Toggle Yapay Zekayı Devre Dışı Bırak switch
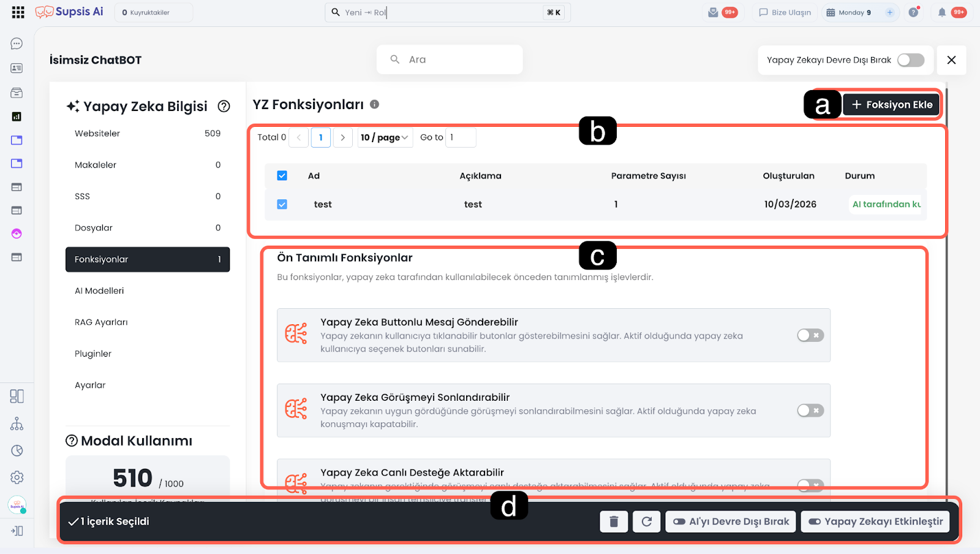 910,60
